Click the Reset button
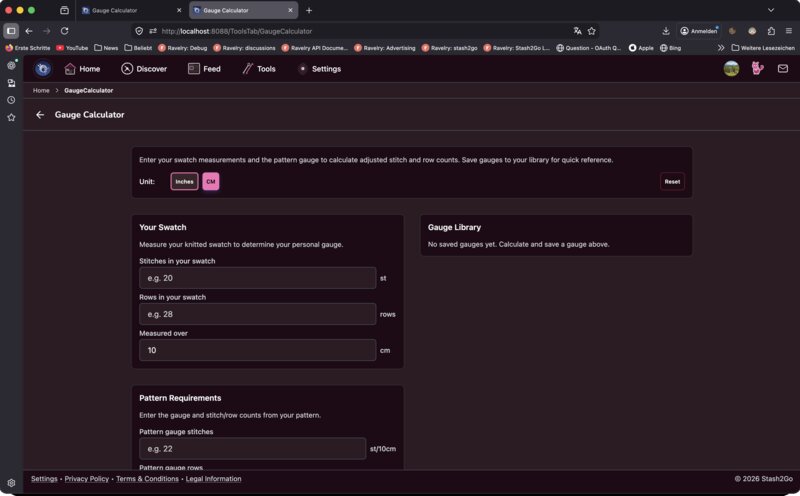 pos(672,182)
